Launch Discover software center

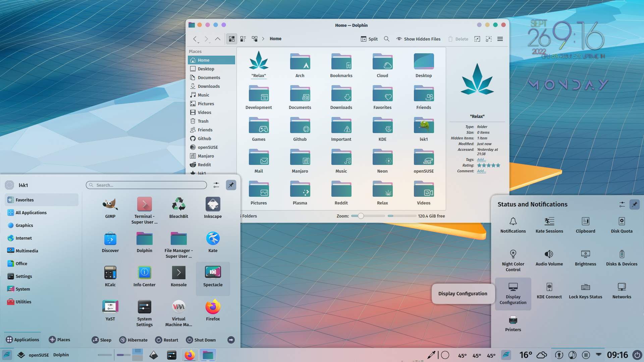click(110, 242)
